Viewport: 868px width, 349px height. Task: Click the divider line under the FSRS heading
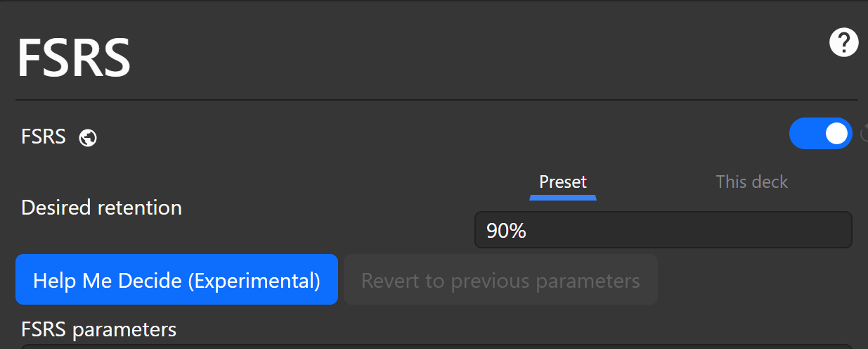(x=436, y=100)
